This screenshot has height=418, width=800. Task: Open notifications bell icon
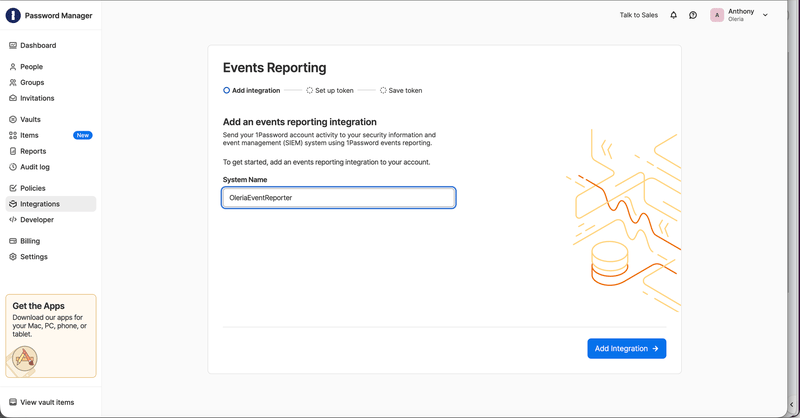(x=673, y=15)
